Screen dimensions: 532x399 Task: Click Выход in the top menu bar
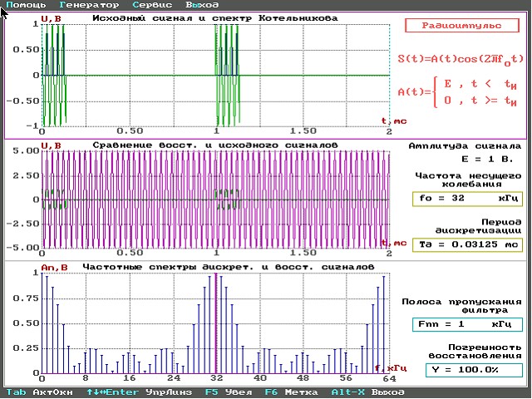tap(202, 5)
